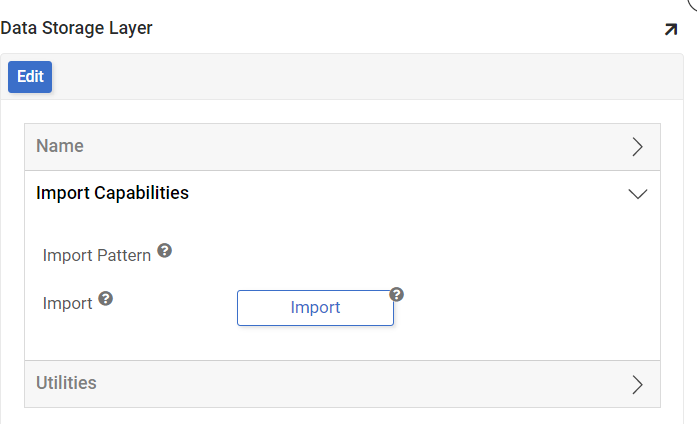Open the Name accordion header
The image size is (697, 424).
[300, 147]
